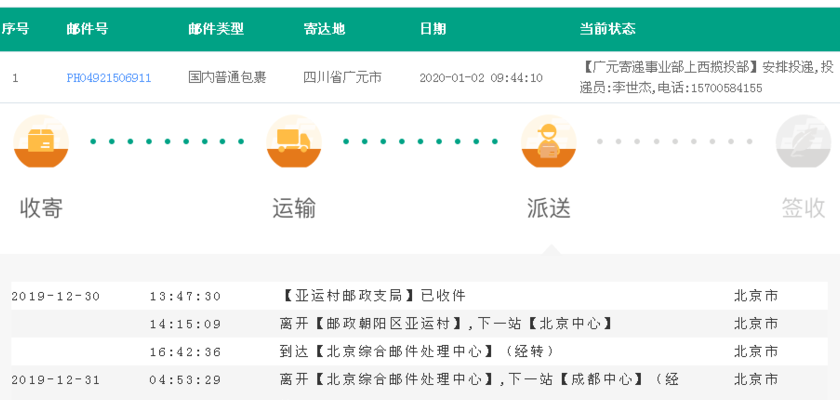Select the 签收 stage label
The width and height of the screenshot is (840, 400).
pos(803,208)
